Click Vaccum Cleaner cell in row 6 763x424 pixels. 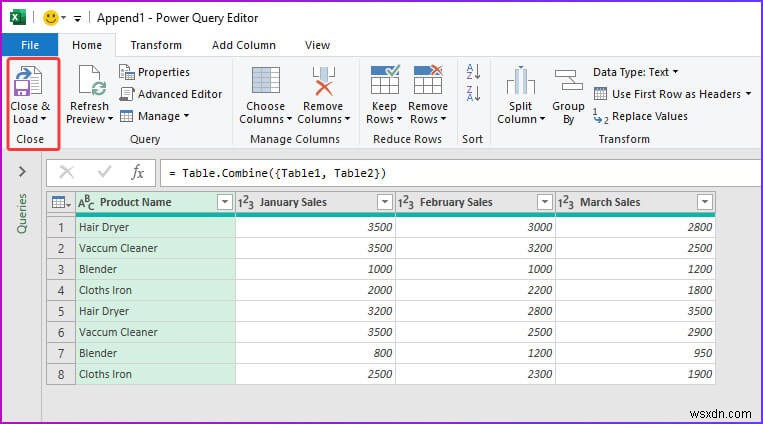(156, 332)
